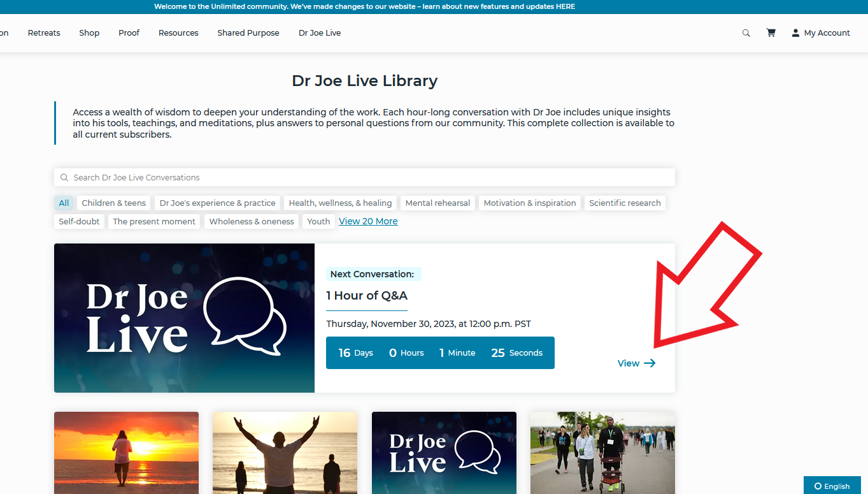Click the countdown timer box

(x=440, y=352)
